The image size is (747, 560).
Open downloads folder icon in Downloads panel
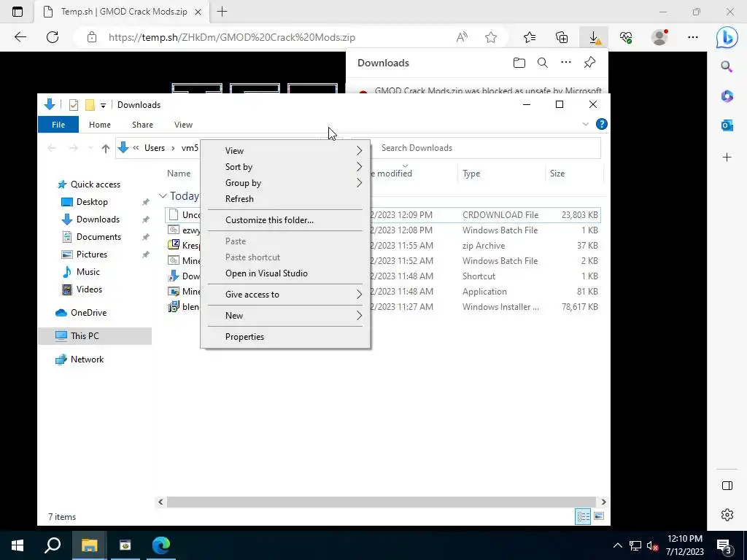coord(519,63)
